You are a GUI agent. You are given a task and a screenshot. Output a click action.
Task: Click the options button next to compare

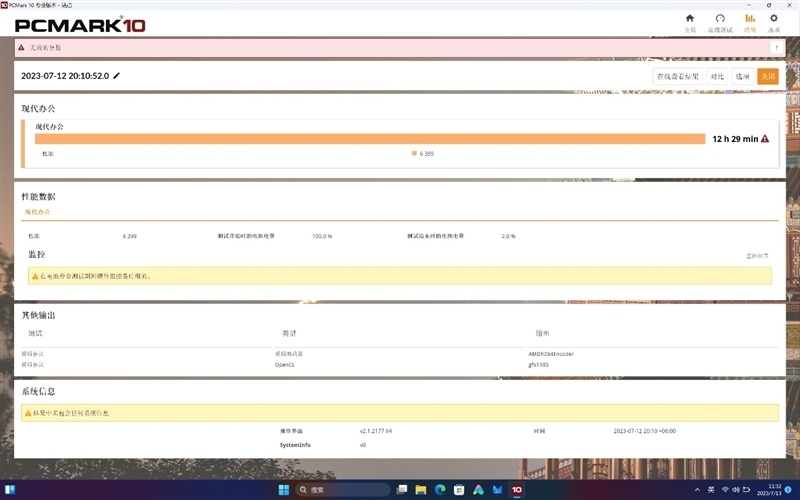[742, 77]
